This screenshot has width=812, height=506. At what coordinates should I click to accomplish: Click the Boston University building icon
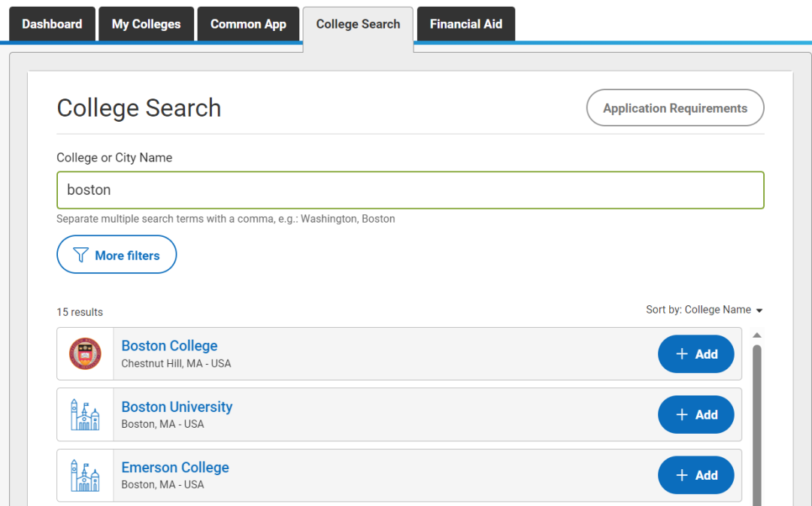(x=85, y=415)
